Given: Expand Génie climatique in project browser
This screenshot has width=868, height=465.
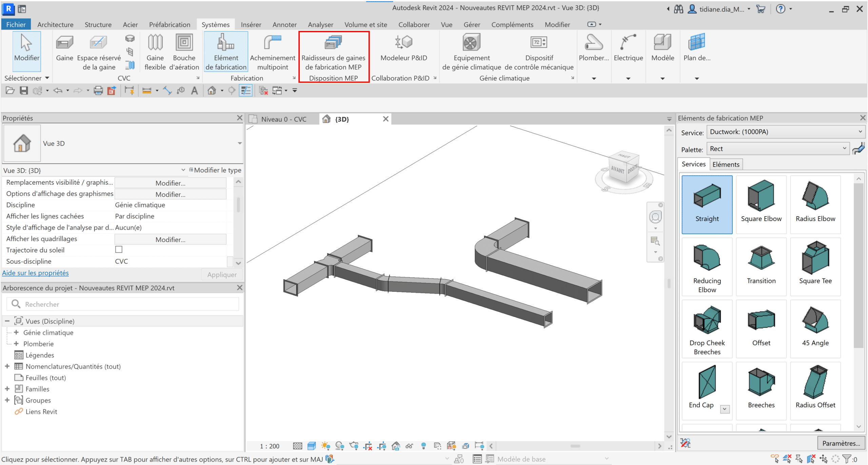Looking at the screenshot, I should click(x=16, y=332).
